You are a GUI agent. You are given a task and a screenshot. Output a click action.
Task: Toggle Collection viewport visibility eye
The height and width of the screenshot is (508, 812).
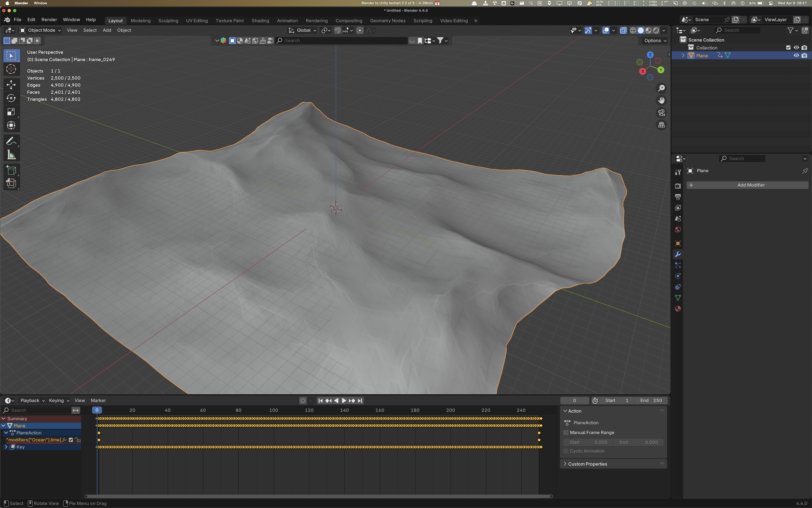[796, 48]
